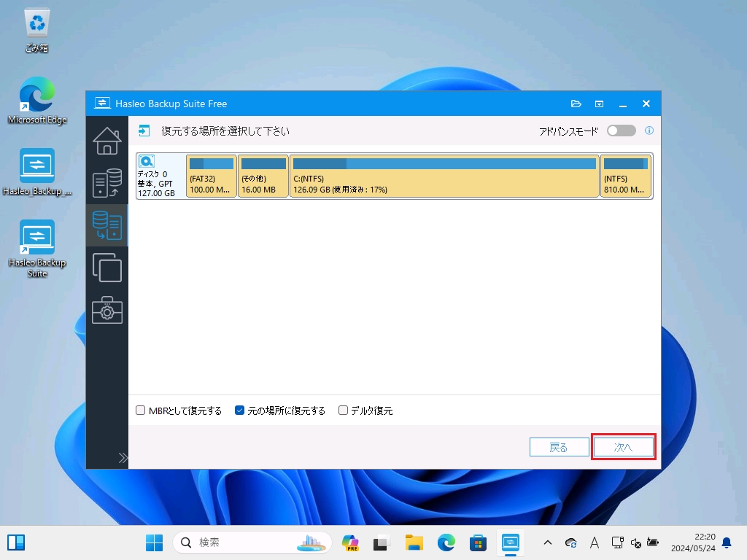The height and width of the screenshot is (560, 747).
Task: Select the ディスク 0 disk header
Action: click(160, 176)
